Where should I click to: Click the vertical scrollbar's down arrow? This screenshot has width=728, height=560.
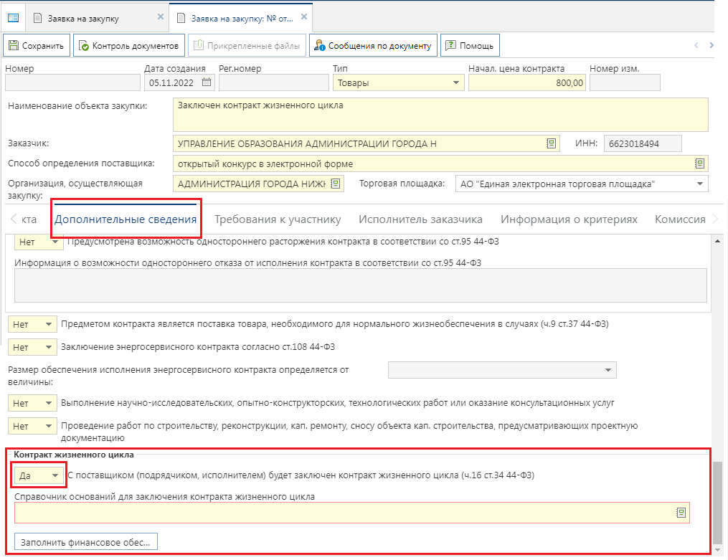click(x=718, y=549)
